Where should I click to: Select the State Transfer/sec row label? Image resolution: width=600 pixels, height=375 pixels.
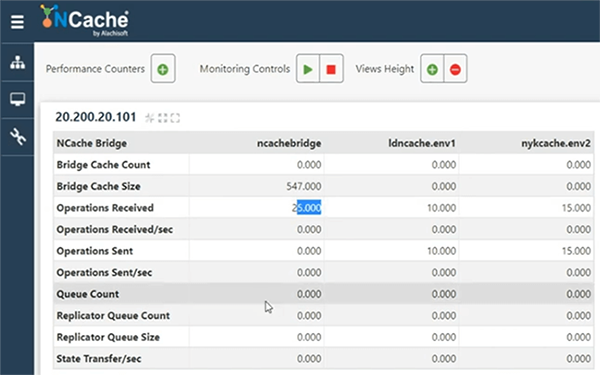(99, 359)
